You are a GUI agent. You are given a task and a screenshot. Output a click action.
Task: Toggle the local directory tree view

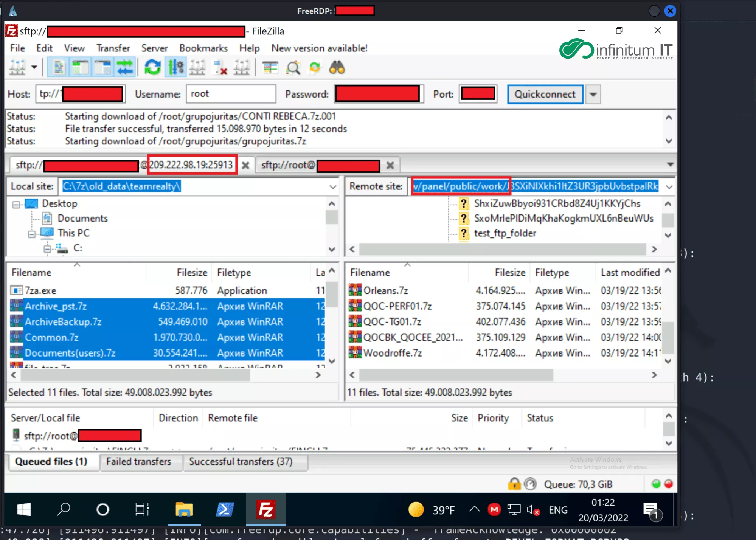(x=80, y=68)
